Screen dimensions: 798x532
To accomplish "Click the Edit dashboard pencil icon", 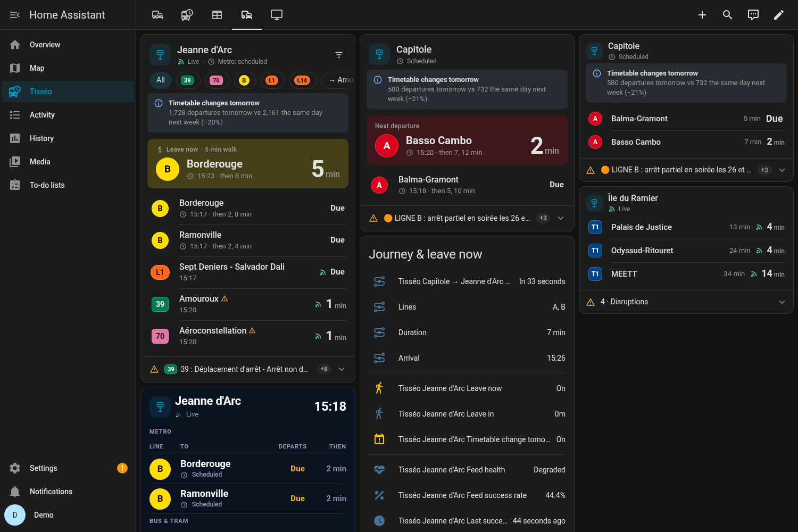I will [x=779, y=15].
